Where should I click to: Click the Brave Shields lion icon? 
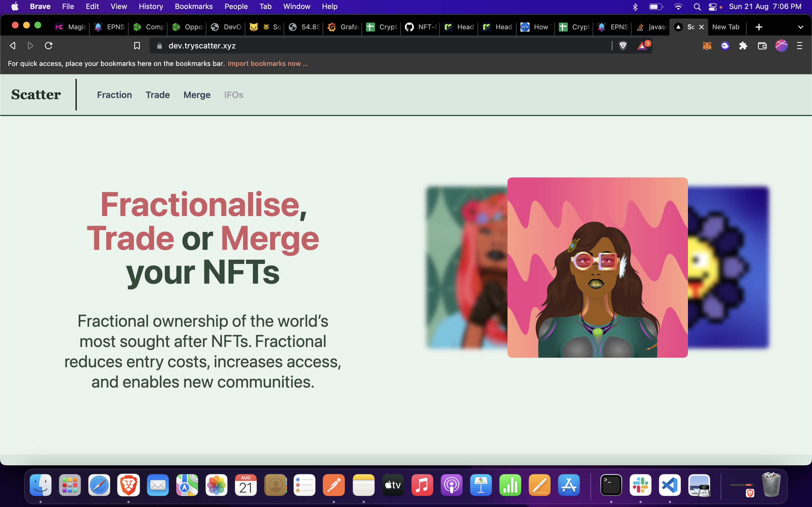[623, 46]
